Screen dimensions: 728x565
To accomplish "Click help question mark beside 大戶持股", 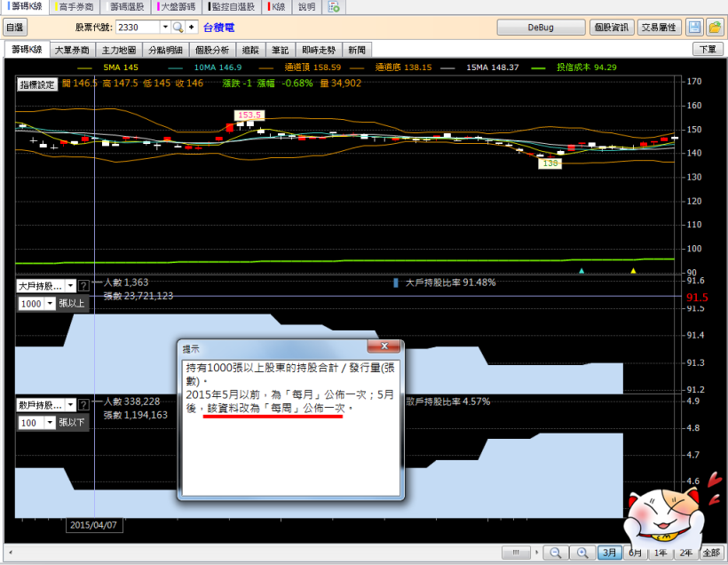I will (83, 286).
